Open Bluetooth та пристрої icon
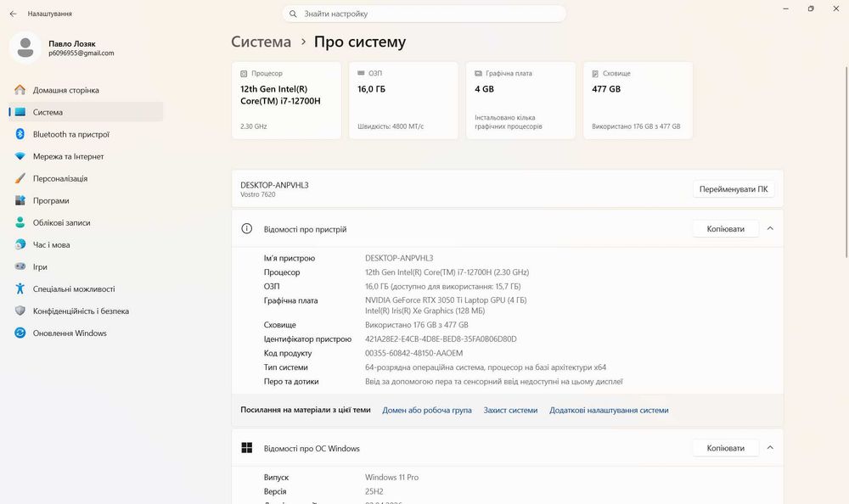The width and height of the screenshot is (849, 504). 20,134
